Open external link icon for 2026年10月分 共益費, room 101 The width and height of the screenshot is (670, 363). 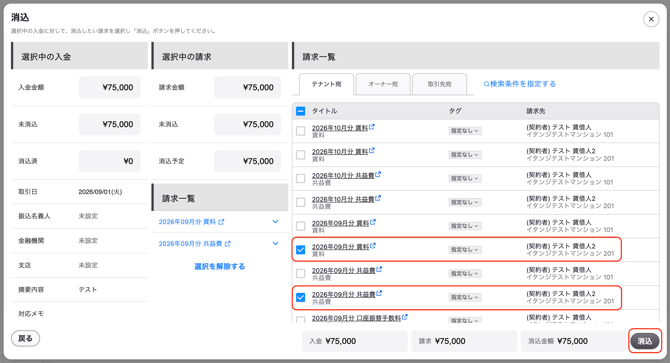click(378, 175)
